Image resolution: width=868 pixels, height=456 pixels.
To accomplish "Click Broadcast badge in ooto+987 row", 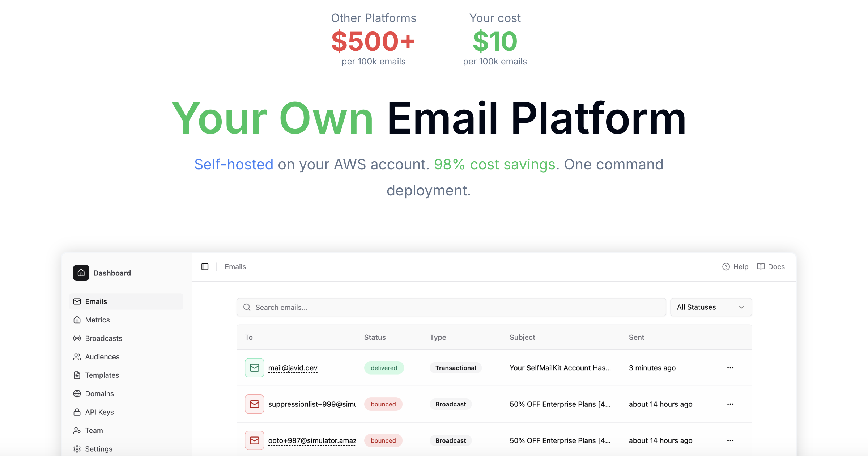I will (451, 440).
